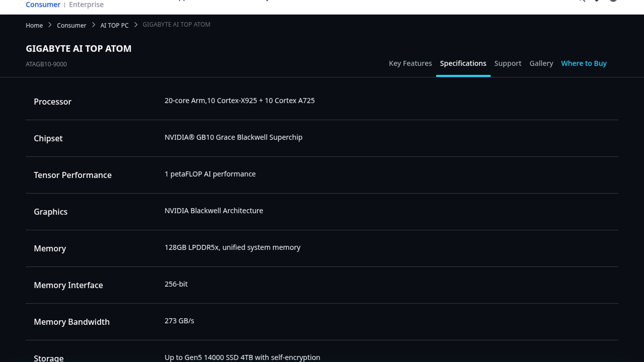Click the GIGABYTE AI TOP ATOM product title
The image size is (644, 362).
click(78, 49)
